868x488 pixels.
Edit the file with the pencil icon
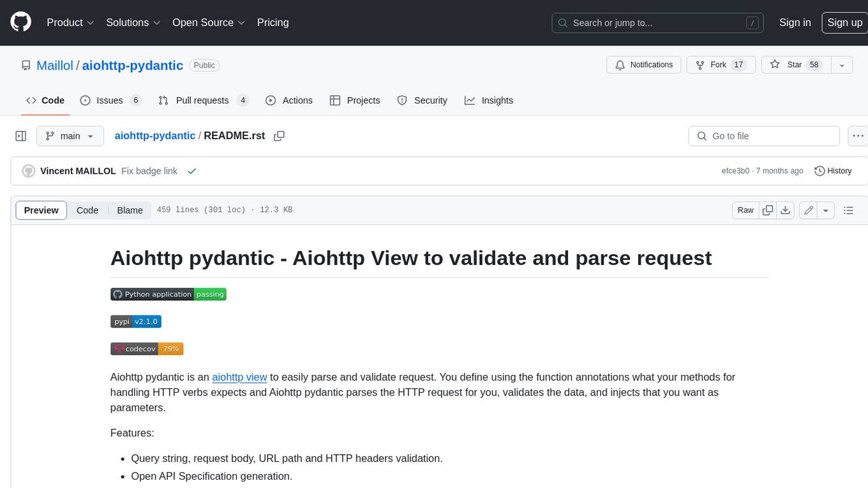coord(808,210)
